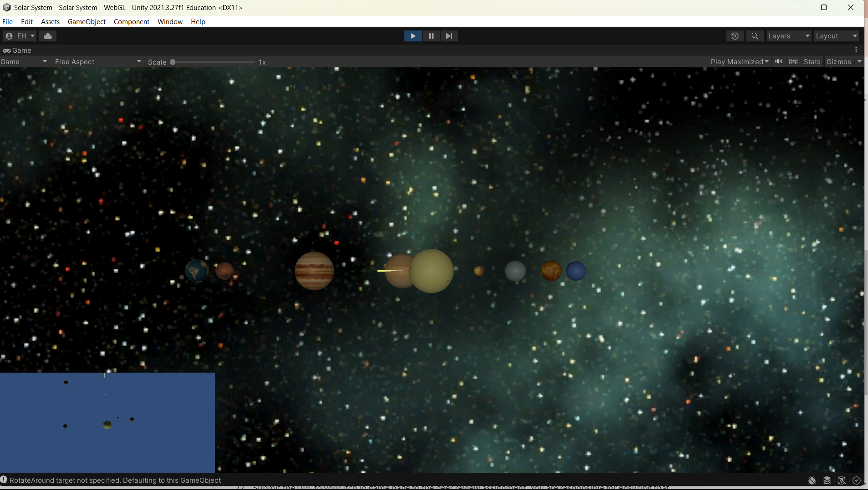Open the GameObject menu
The image size is (868, 490).
[x=86, y=21]
